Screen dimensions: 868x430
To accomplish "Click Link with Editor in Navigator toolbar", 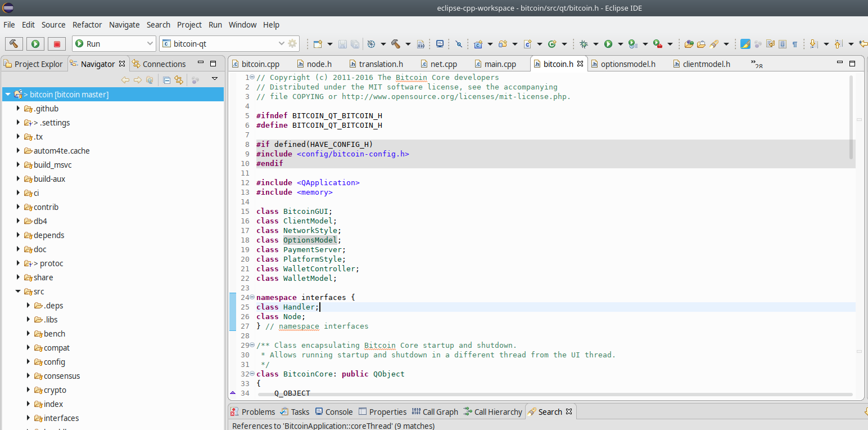I will tap(179, 79).
